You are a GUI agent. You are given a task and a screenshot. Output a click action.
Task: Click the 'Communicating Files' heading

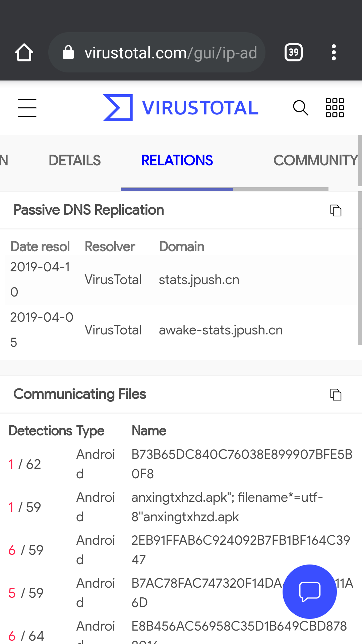coord(80,394)
